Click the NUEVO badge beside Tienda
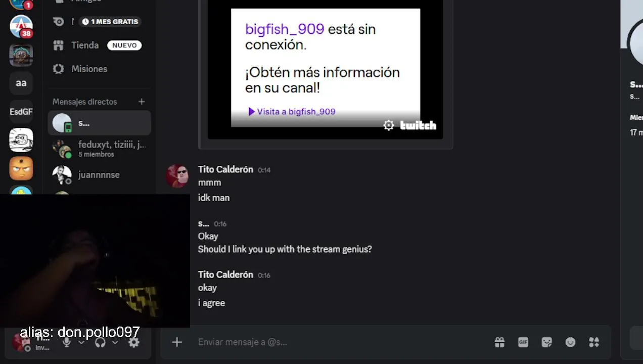This screenshot has height=364, width=643. click(x=124, y=45)
